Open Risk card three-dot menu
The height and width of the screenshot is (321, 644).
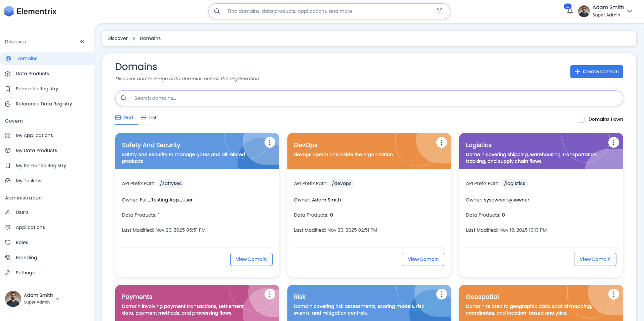tap(442, 294)
